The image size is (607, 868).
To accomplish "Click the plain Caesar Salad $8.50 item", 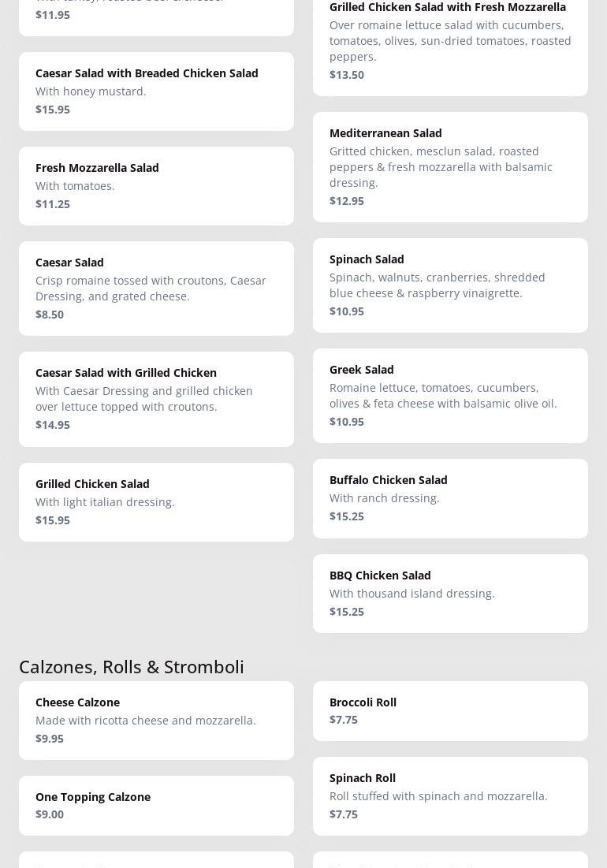I will (x=156, y=289).
